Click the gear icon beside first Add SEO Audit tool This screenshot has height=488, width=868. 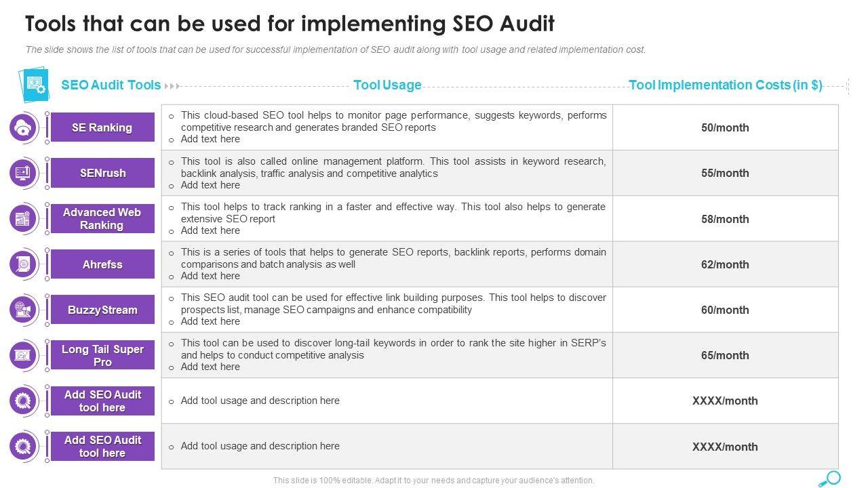[x=24, y=401]
